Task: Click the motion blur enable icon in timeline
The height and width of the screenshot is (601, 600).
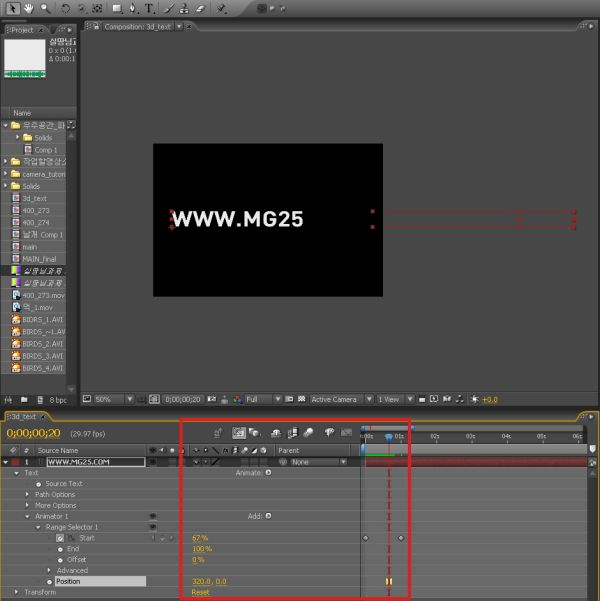Action: pyautogui.click(x=308, y=433)
